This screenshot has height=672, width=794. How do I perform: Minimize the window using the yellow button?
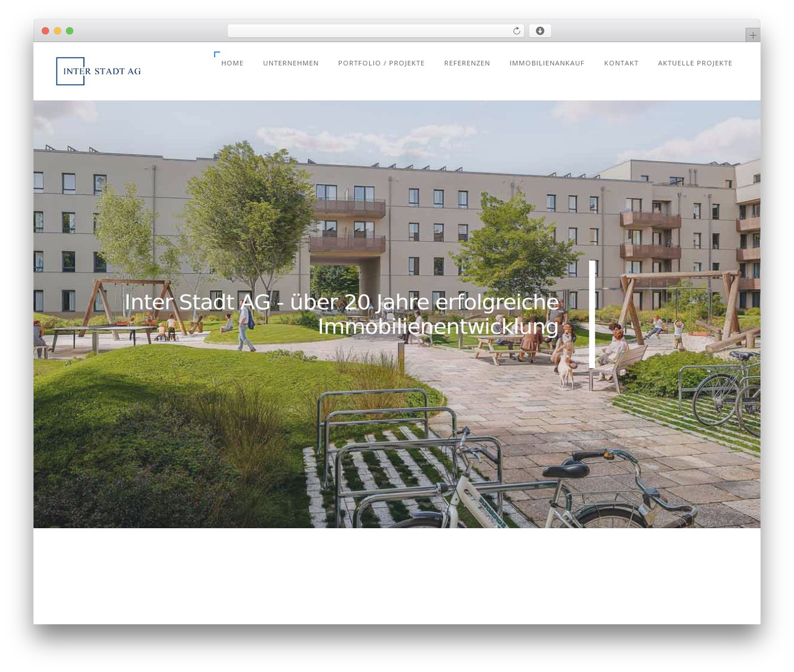(58, 31)
